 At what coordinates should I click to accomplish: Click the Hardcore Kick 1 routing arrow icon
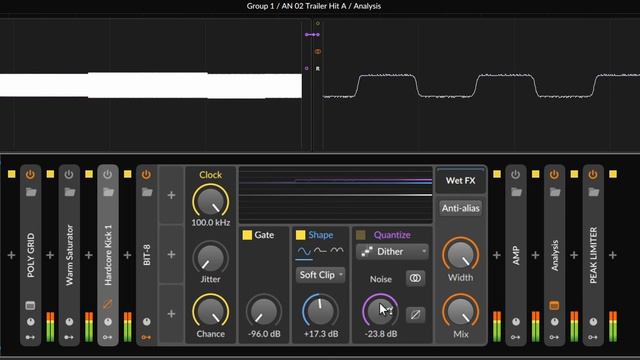pos(107,337)
